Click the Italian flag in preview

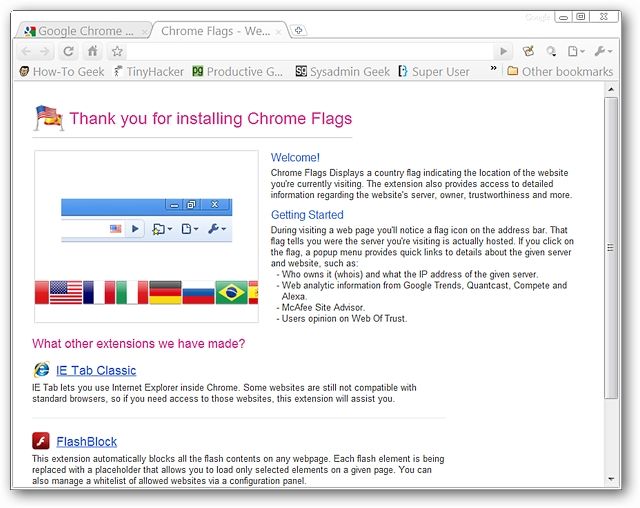tap(132, 293)
